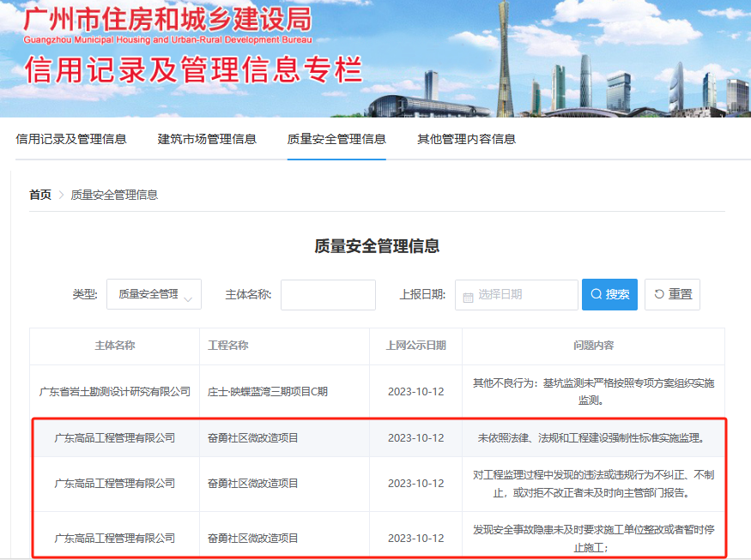This screenshot has height=560, width=751.
Task: Click the 首页 breadcrumb link
Action: (x=39, y=195)
